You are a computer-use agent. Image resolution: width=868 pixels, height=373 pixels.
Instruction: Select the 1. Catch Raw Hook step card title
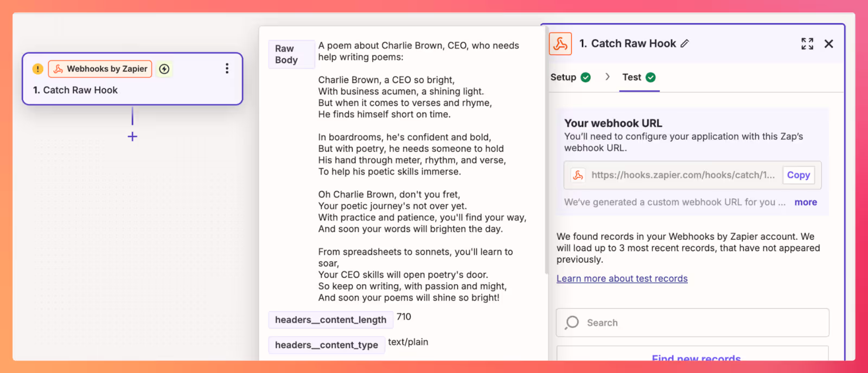75,90
